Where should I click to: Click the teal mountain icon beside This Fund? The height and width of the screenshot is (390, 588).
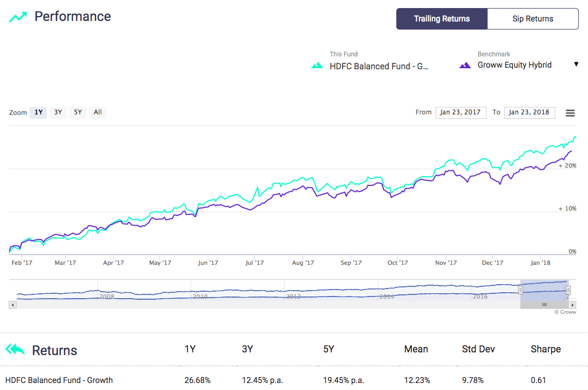coord(317,66)
